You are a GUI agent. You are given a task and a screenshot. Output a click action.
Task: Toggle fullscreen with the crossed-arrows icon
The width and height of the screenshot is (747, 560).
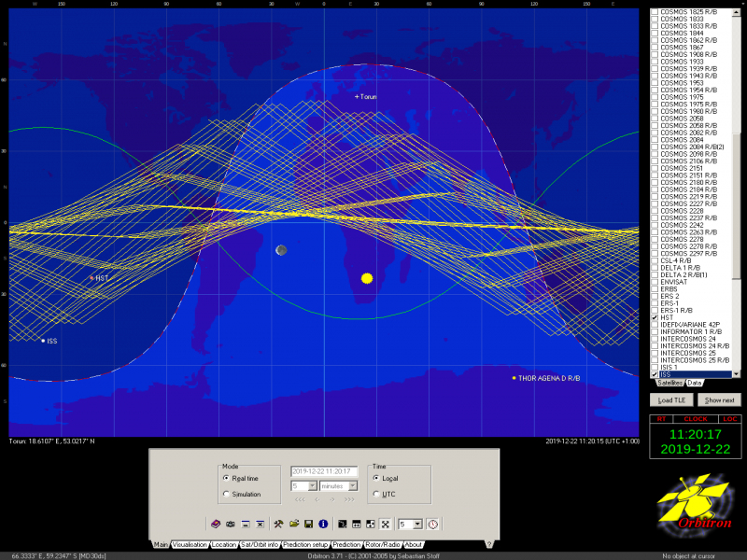click(x=385, y=525)
